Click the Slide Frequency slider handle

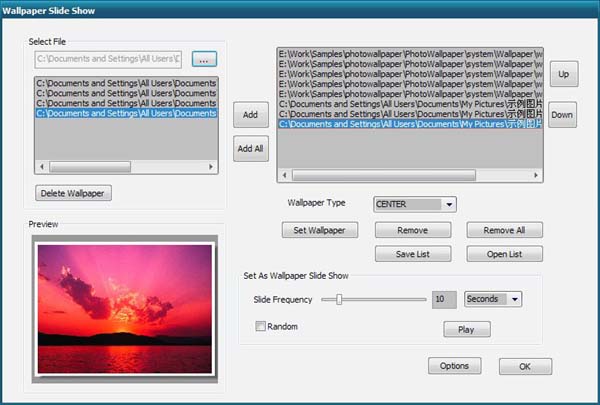tap(340, 299)
